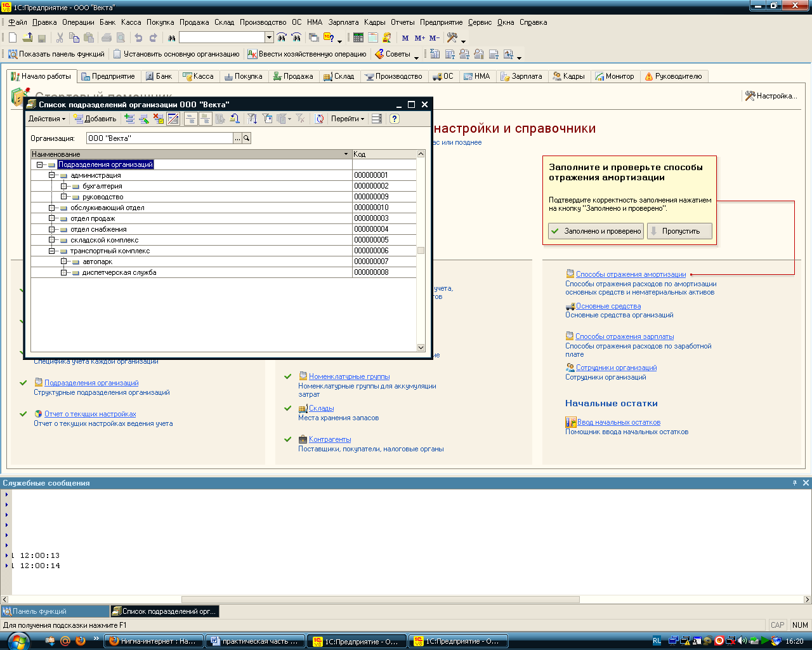The width and height of the screenshot is (812, 650).
Task: Open the Производство menu in menu bar
Action: tap(263, 22)
